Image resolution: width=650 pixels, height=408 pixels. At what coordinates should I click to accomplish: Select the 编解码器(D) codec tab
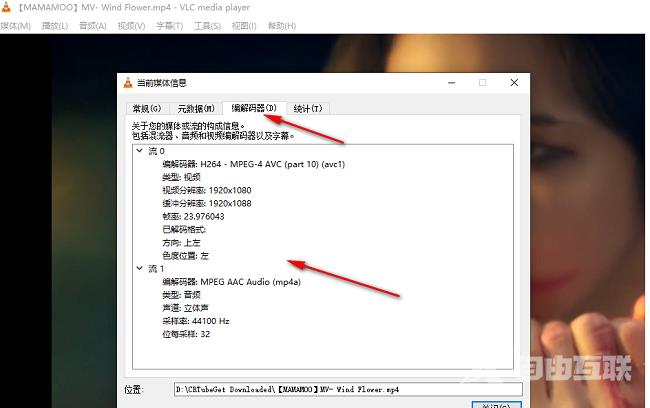(x=253, y=107)
